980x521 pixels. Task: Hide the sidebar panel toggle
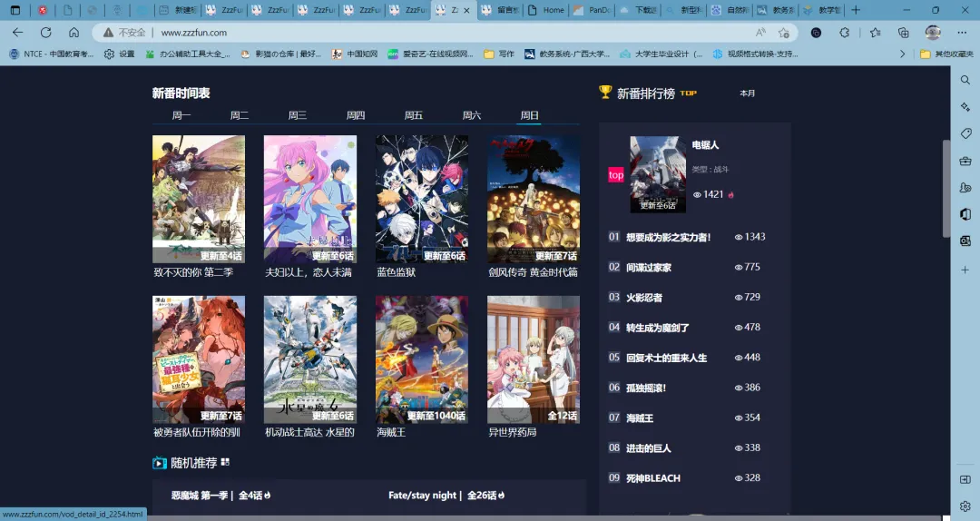[965, 480]
